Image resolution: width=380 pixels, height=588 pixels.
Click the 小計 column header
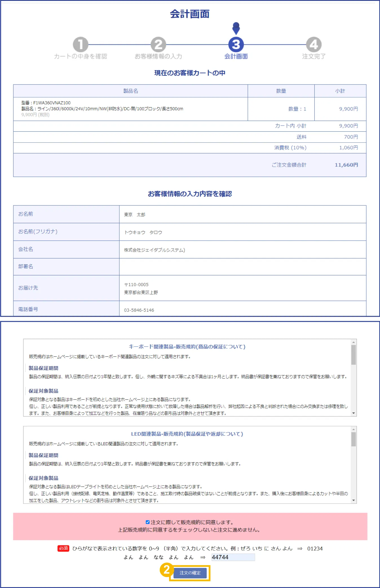click(340, 91)
